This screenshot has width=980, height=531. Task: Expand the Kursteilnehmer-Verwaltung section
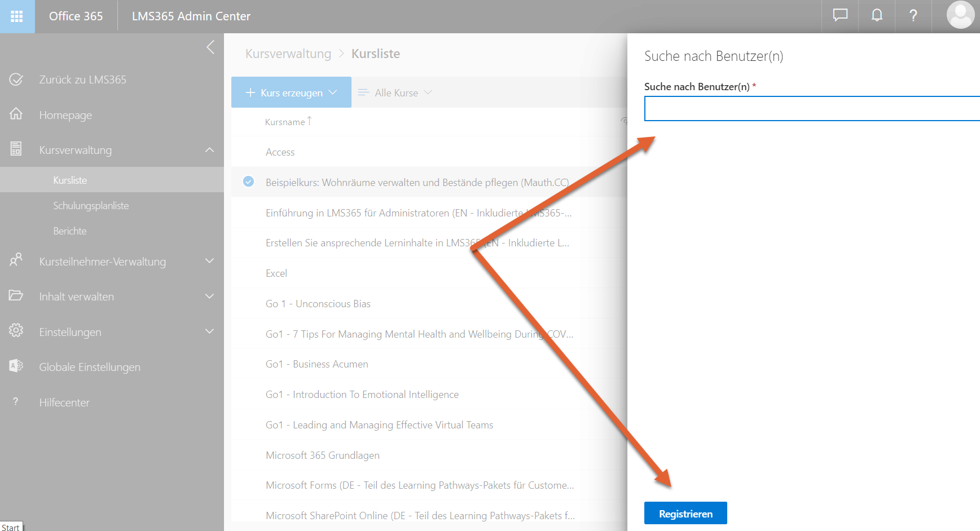(209, 261)
